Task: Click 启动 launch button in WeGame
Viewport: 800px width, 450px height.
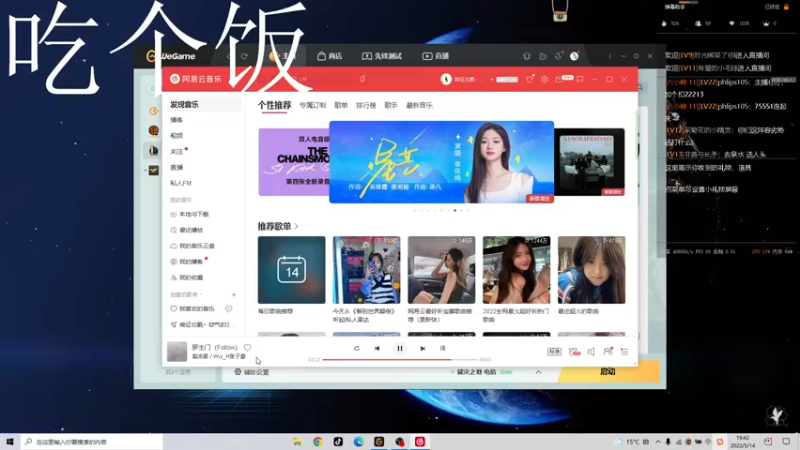Action: pos(608,371)
